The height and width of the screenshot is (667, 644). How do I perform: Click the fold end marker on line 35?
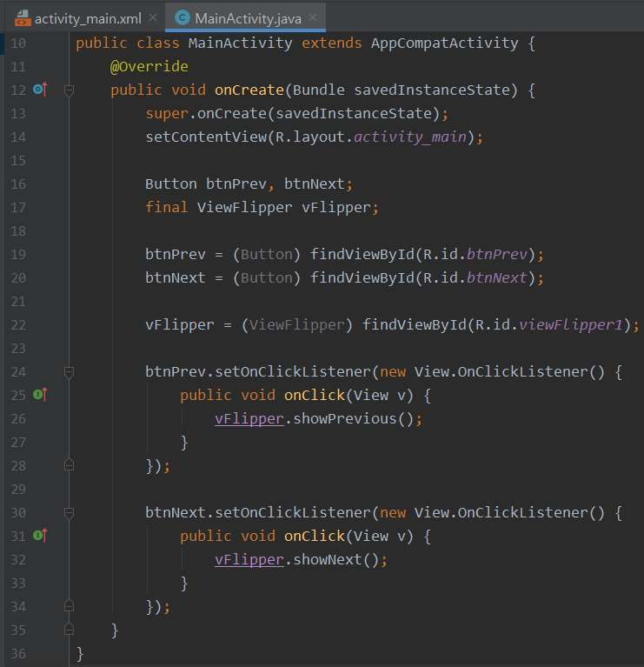point(69,630)
